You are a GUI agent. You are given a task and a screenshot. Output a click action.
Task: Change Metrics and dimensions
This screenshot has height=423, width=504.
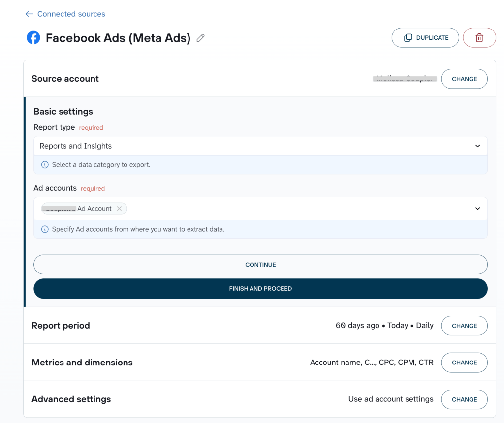tap(465, 363)
